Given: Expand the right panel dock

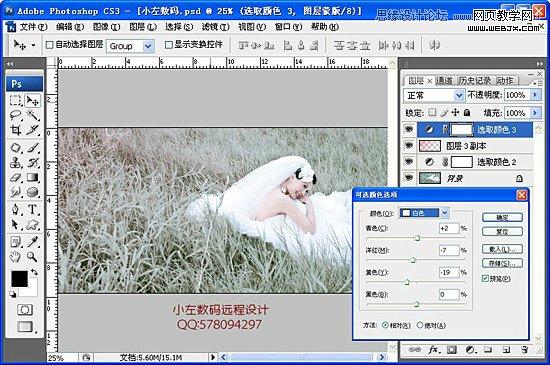Looking at the screenshot, I should [539, 64].
